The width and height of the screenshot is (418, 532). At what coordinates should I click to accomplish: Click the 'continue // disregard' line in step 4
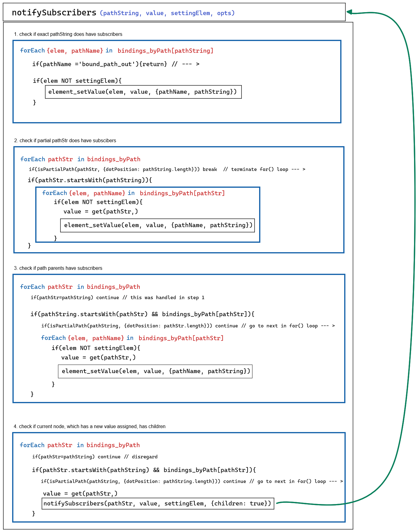pos(95,457)
